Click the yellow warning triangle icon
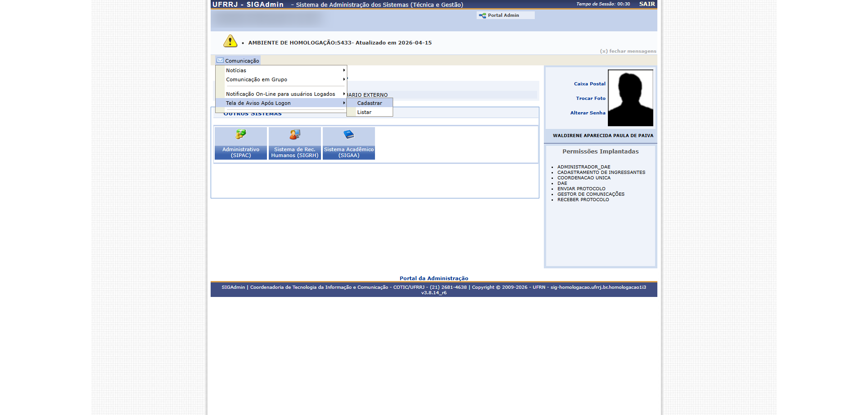 tap(230, 41)
